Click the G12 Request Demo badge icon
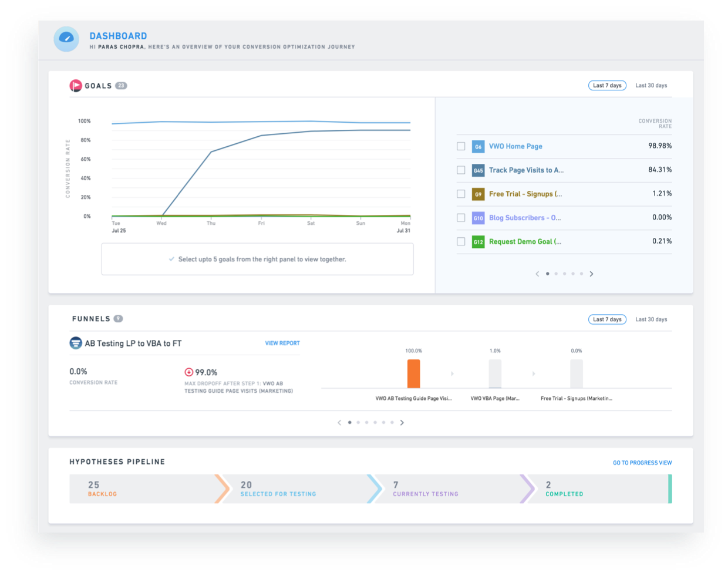This screenshot has width=728, height=576. tap(477, 241)
